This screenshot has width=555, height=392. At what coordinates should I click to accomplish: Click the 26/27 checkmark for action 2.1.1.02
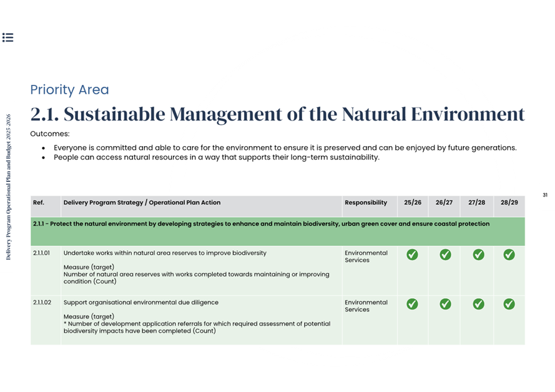(x=444, y=304)
